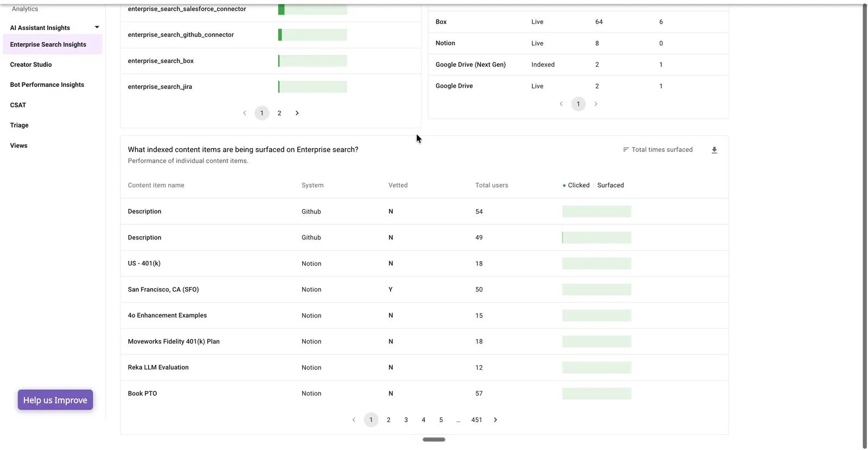Go to page 2 of content items
868x450 pixels.
(388, 420)
